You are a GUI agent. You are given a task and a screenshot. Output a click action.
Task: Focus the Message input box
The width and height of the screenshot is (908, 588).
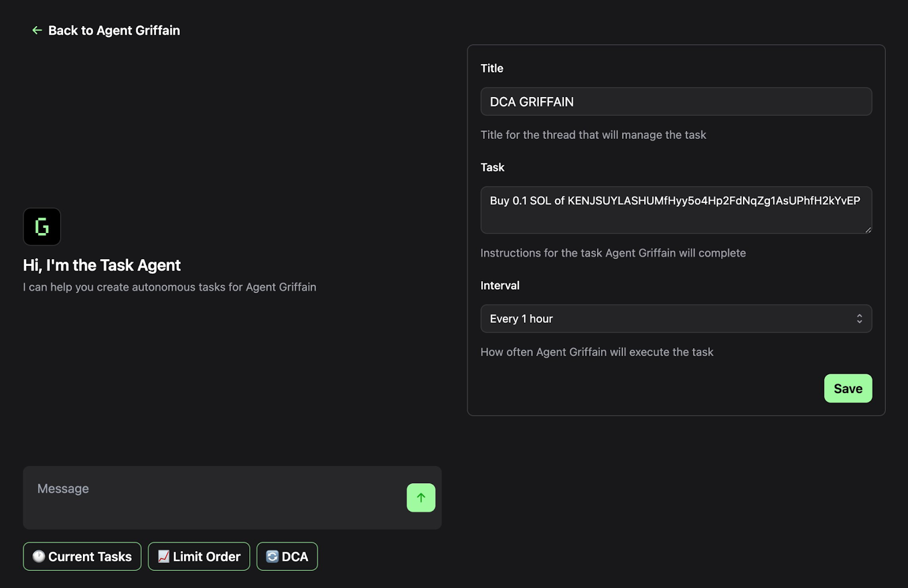[x=216, y=497]
